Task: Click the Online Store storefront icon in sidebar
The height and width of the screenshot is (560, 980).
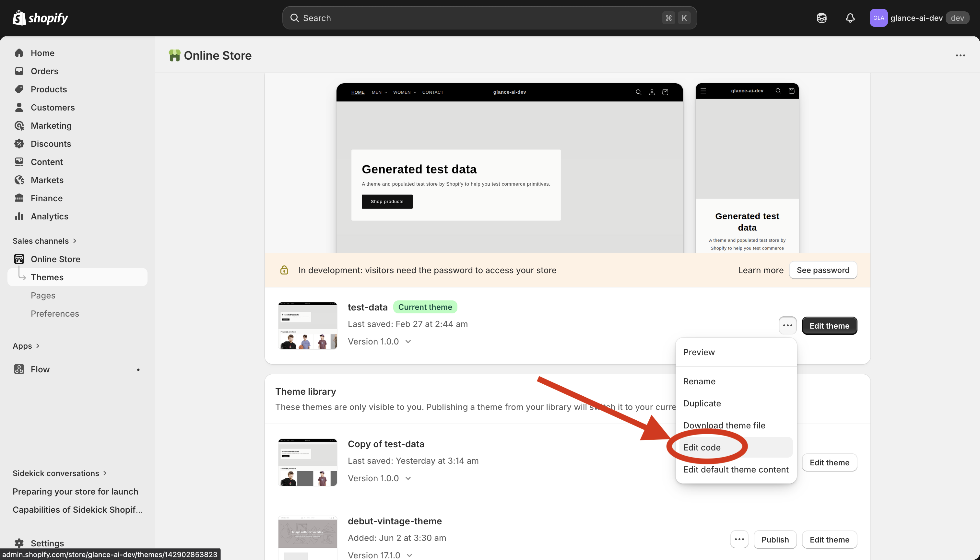Action: point(19,259)
